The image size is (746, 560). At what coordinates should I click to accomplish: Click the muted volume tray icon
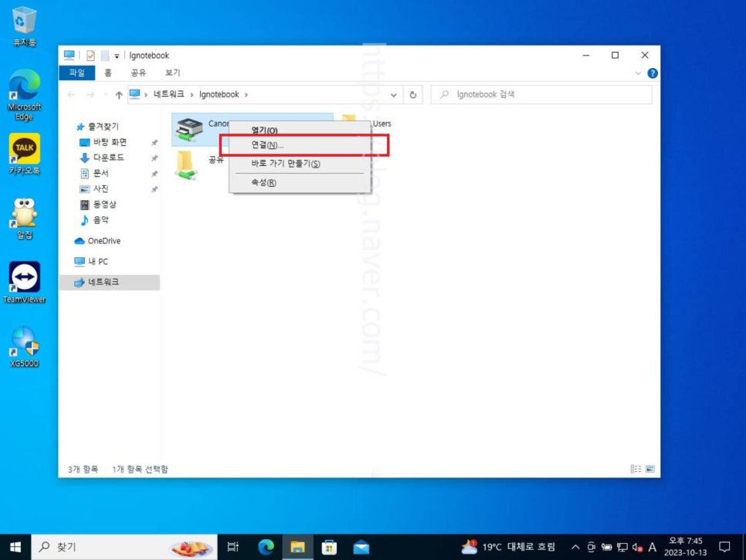(638, 547)
